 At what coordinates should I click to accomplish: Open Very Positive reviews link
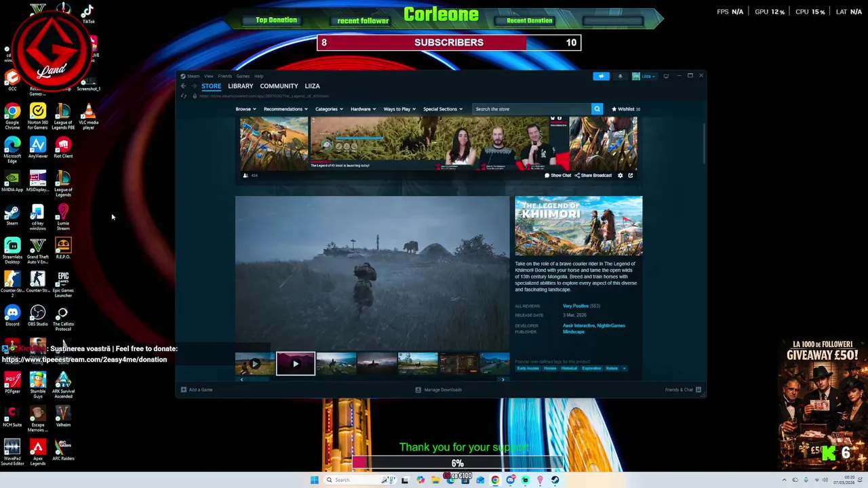(576, 306)
